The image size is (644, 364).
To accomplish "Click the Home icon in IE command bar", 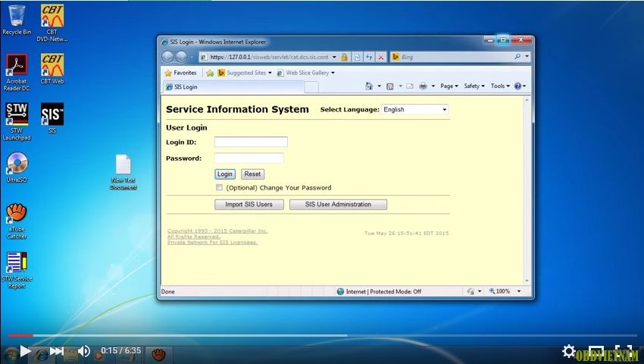I will coord(369,86).
